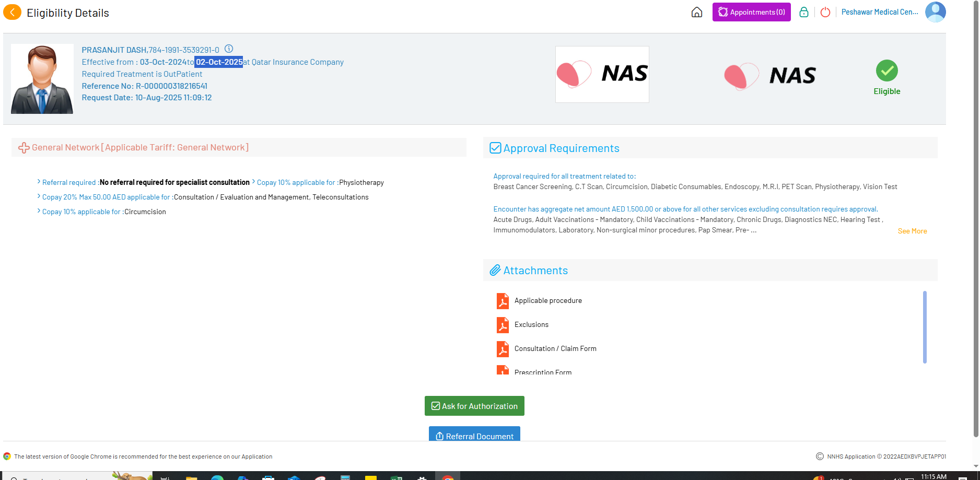Image resolution: width=980 pixels, height=480 pixels.
Task: Click the Circumcision copay value
Action: (145, 212)
